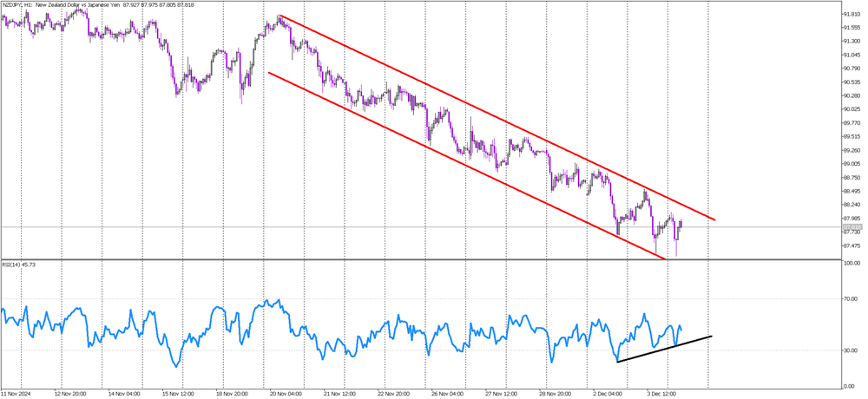This screenshot has width=868, height=399.
Task: Click the 87.475 price axis label
Action: pos(851,245)
